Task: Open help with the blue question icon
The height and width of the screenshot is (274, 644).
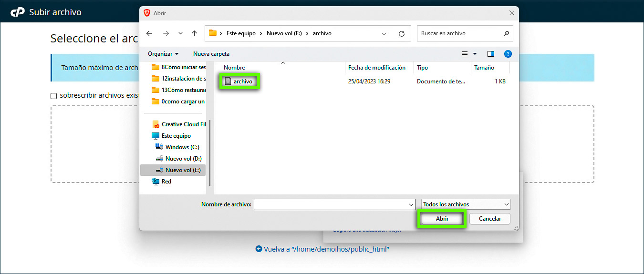Action: coord(508,54)
